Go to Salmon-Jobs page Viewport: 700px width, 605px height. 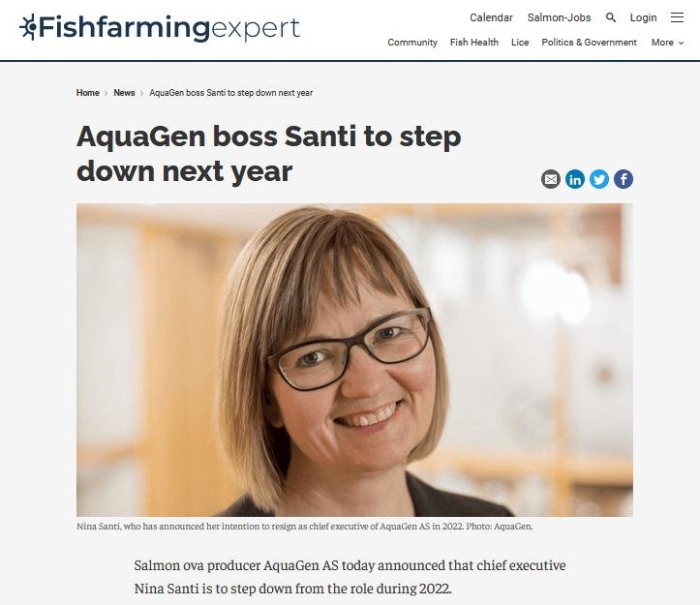point(559,17)
